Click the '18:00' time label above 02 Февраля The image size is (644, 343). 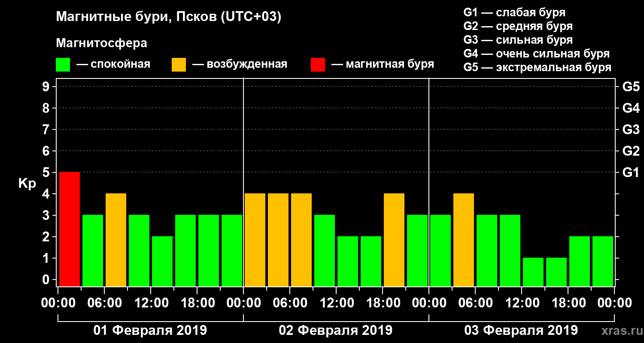click(383, 303)
